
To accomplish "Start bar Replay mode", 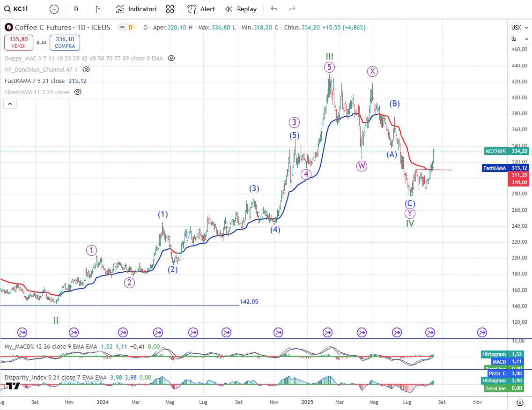I will (x=241, y=9).
